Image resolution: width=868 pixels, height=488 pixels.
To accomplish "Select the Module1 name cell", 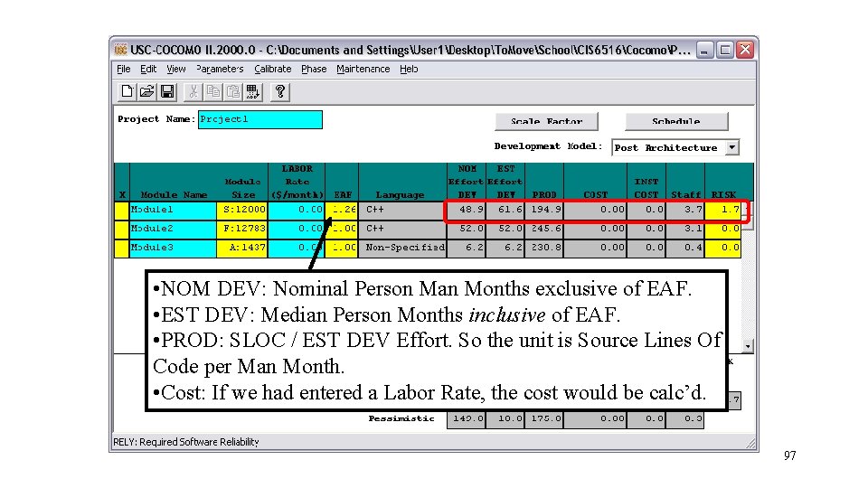I will point(173,210).
